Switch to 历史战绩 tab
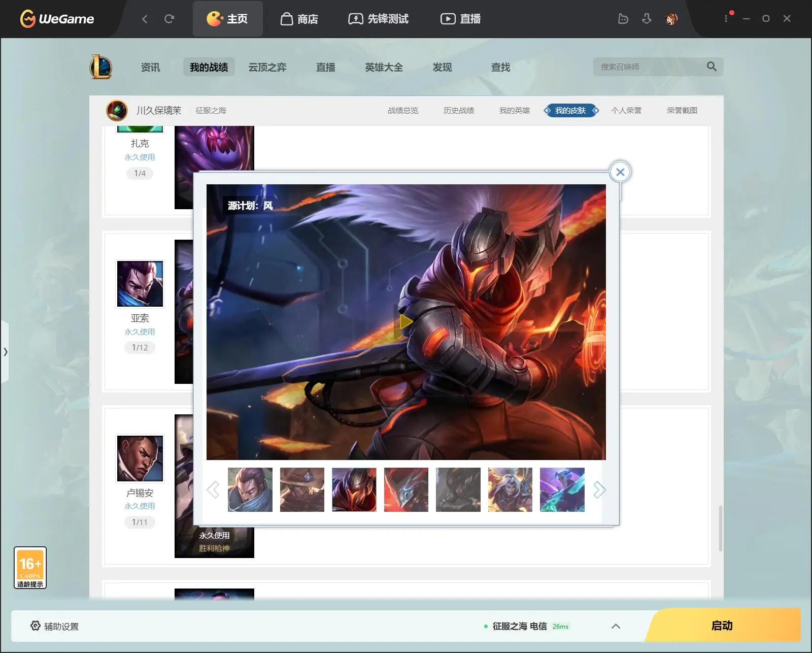 459,110
